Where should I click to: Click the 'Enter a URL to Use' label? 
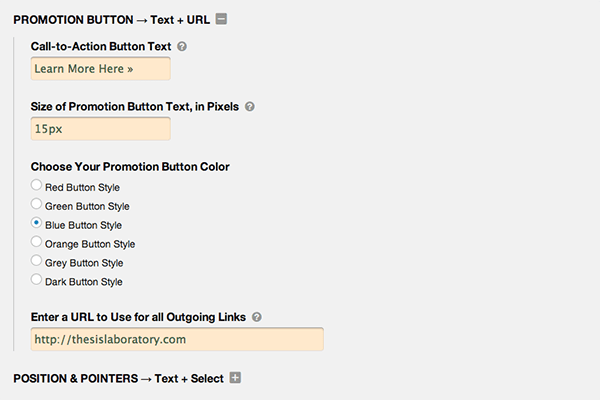coord(139,317)
